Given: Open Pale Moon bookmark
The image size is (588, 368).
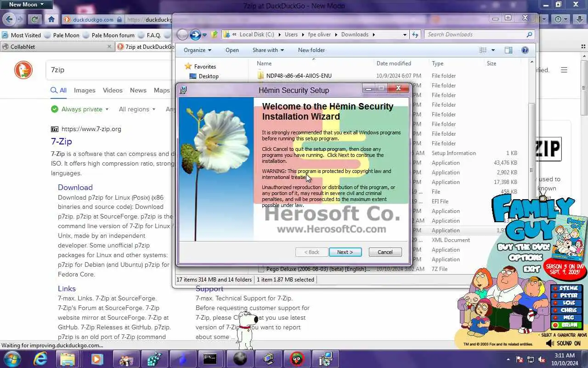Looking at the screenshot, I should 62,35.
